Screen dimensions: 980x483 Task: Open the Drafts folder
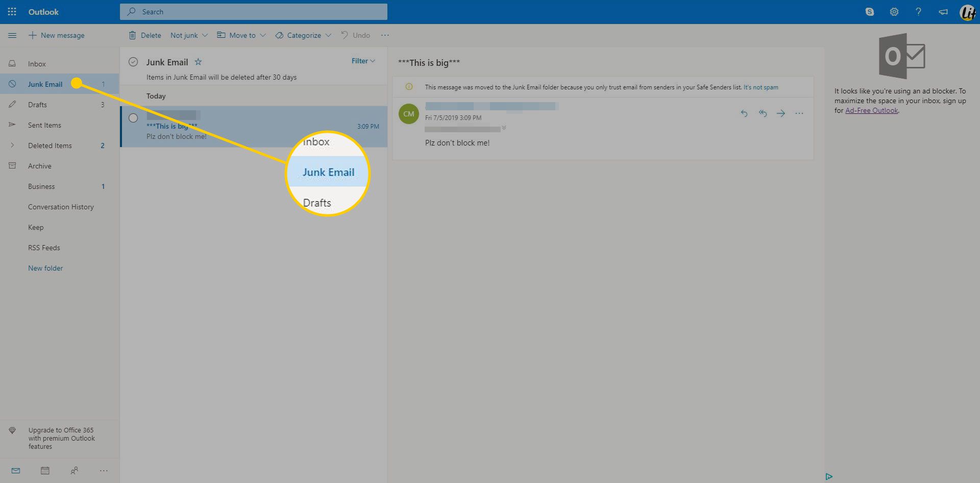pyautogui.click(x=59, y=105)
